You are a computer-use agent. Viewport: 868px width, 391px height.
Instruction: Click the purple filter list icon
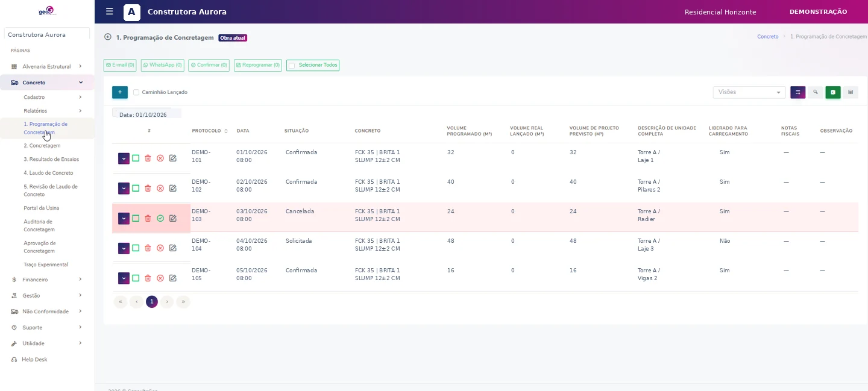(x=797, y=92)
